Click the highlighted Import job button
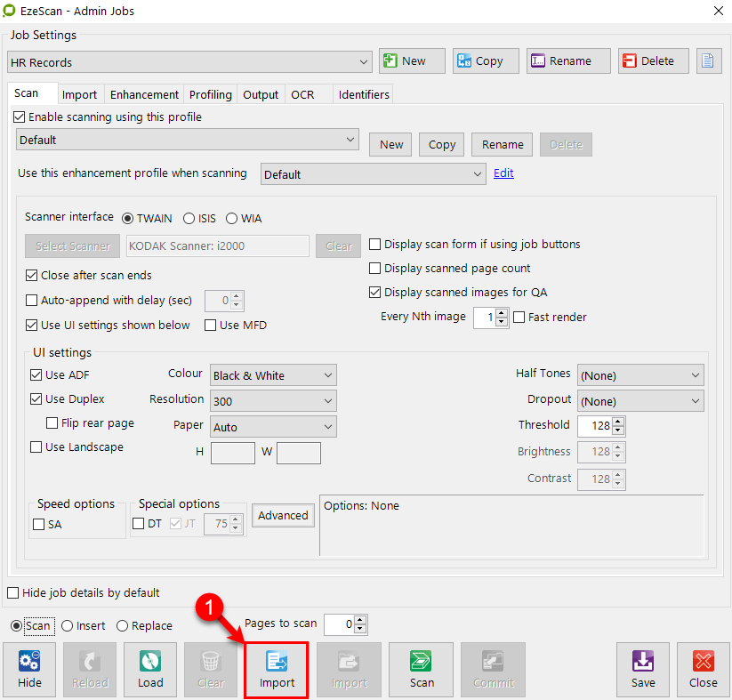The height and width of the screenshot is (700, 732). pyautogui.click(x=277, y=669)
